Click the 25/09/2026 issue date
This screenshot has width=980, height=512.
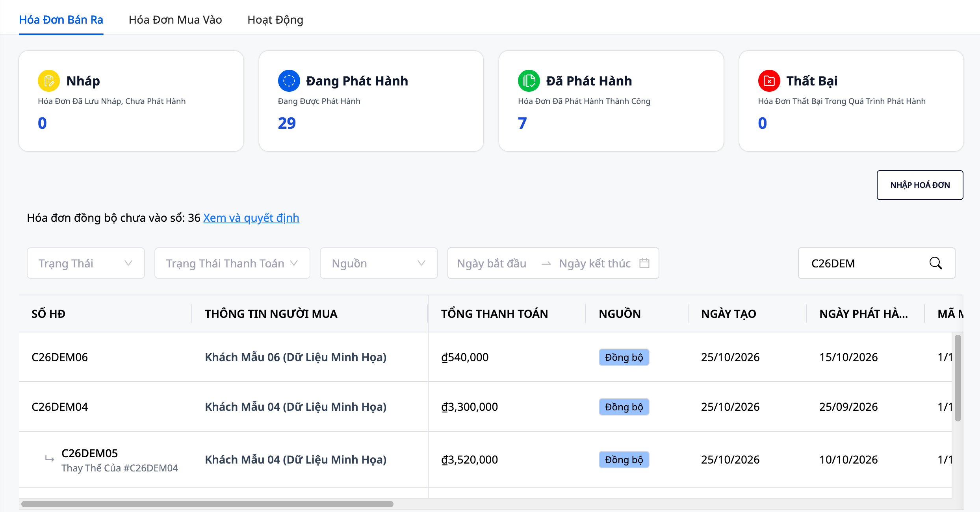click(x=848, y=407)
